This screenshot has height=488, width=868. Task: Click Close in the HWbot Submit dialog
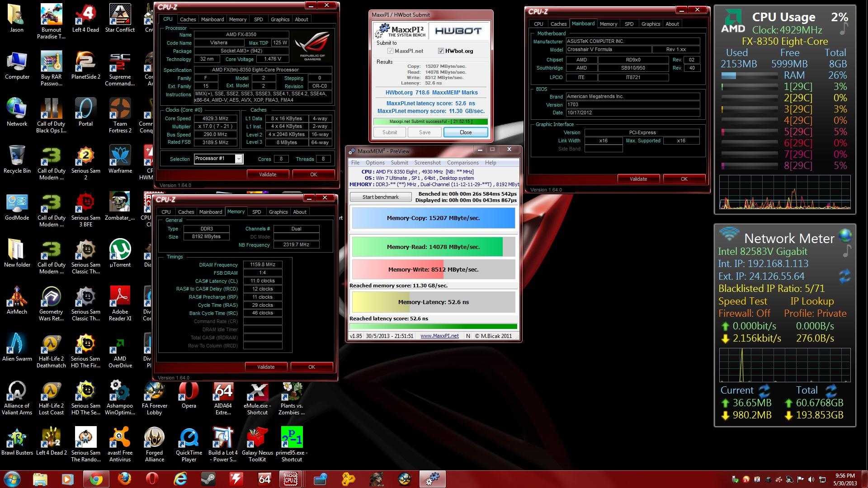466,132
